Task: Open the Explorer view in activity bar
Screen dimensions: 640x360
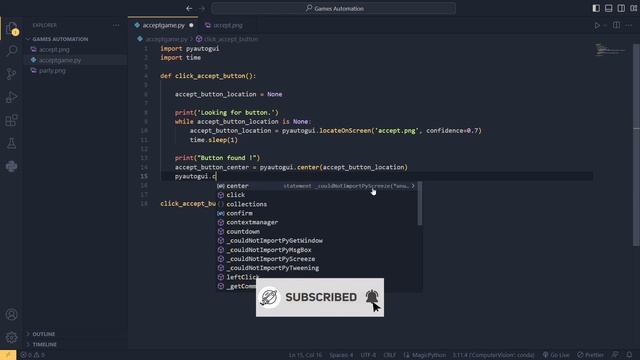Action: [x=11, y=28]
